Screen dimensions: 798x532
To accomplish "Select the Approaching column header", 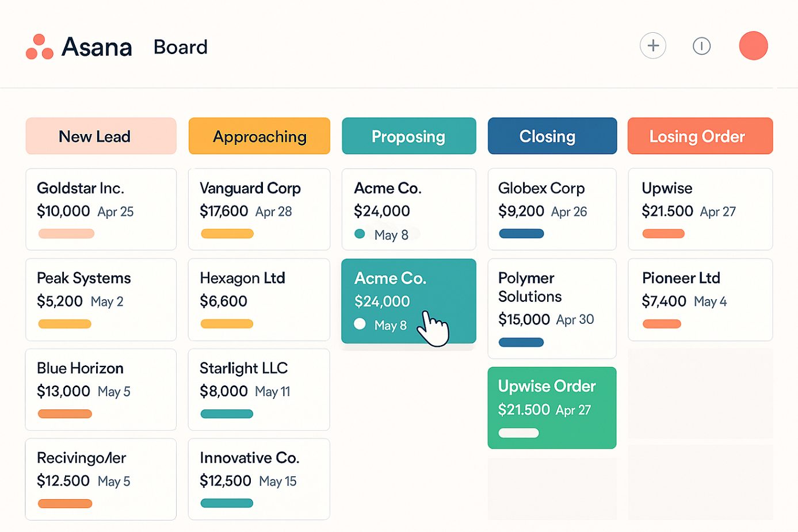I will click(259, 136).
